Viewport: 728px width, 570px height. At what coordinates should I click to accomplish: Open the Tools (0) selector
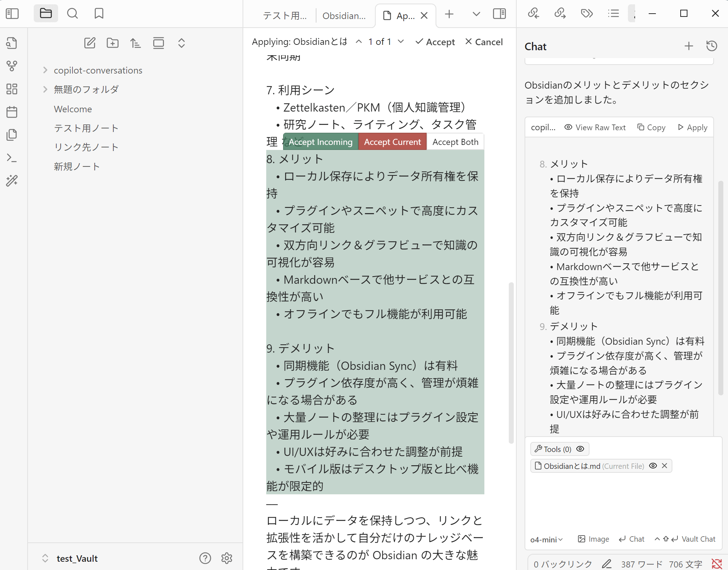click(x=553, y=449)
